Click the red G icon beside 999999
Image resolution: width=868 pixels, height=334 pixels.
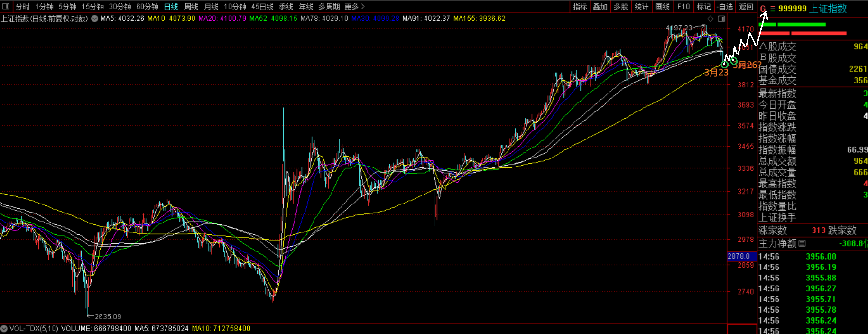tap(763, 9)
